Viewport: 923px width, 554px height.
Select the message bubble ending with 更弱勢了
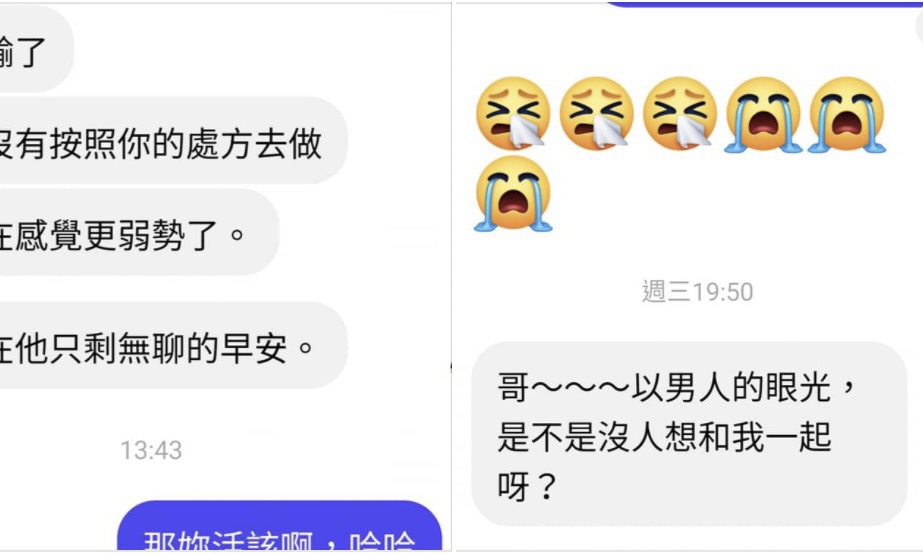(x=140, y=233)
